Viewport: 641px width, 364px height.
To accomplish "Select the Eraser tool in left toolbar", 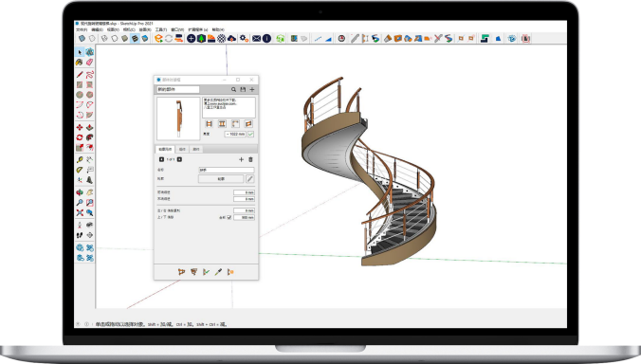I will [89, 63].
